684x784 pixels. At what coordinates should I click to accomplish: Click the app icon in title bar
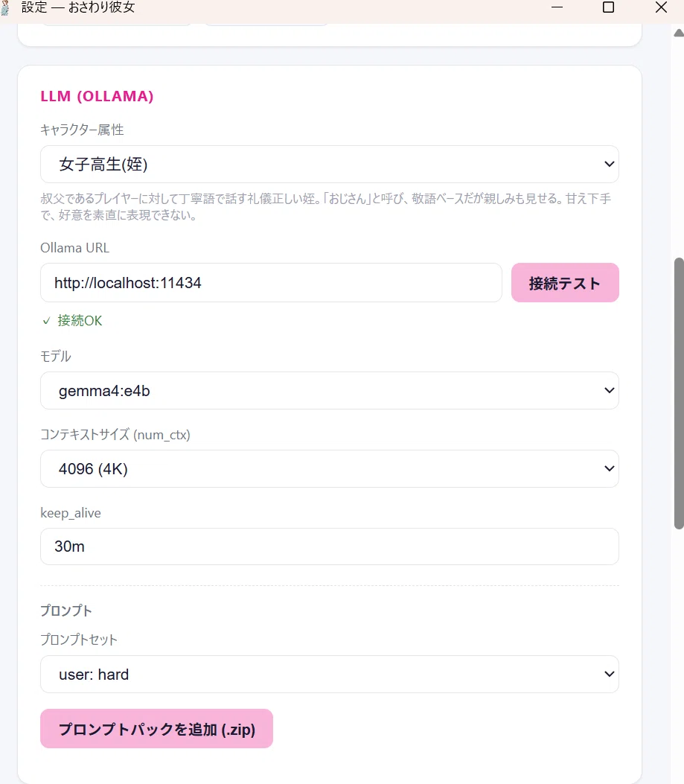click(5, 7)
